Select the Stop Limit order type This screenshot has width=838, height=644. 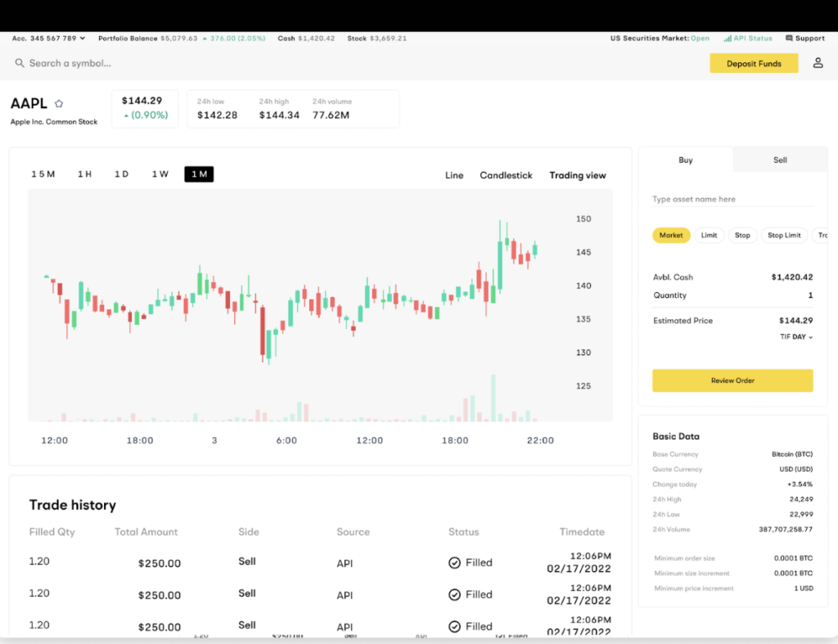click(784, 236)
